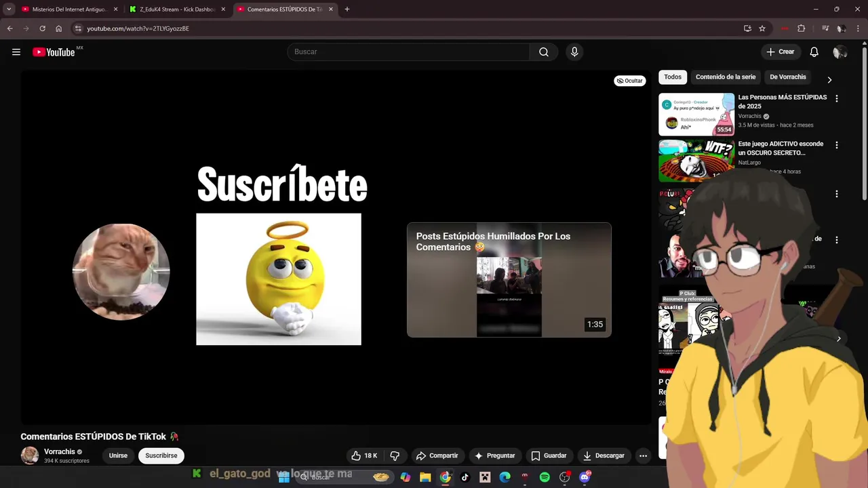
Task: Bookmark this page with the star
Action: tap(762, 28)
